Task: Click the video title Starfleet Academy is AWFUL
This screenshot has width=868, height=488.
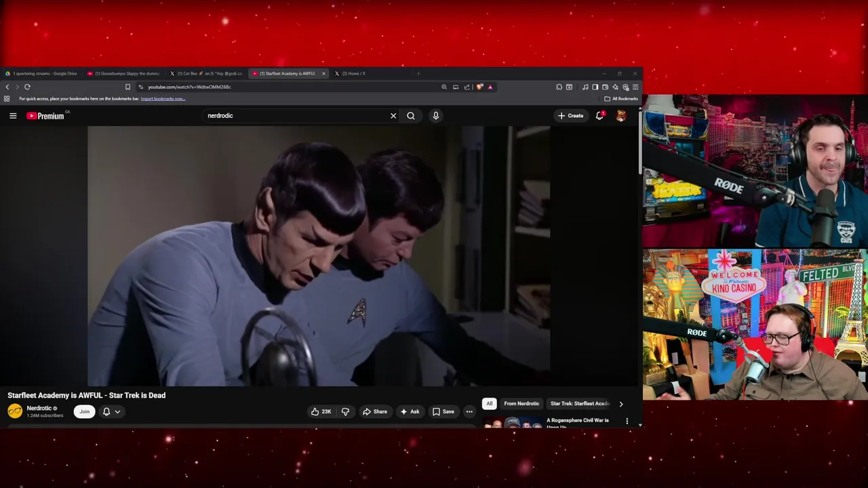Action: [x=87, y=395]
